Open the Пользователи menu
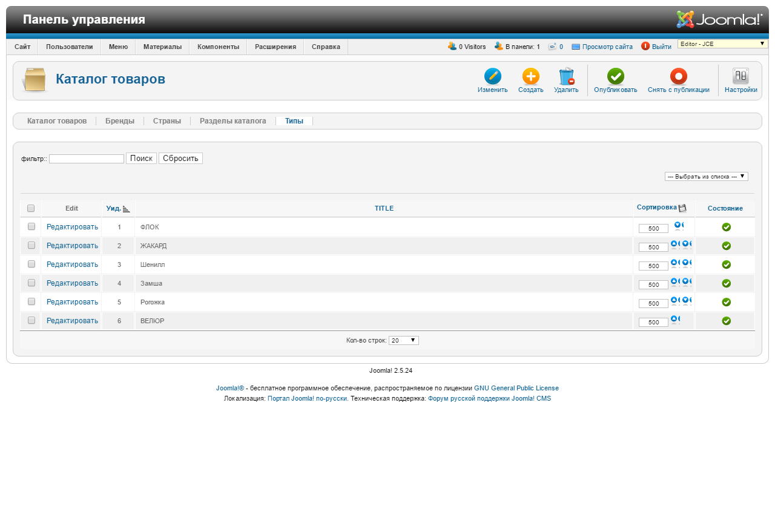This screenshot has width=775, height=532. click(x=70, y=47)
